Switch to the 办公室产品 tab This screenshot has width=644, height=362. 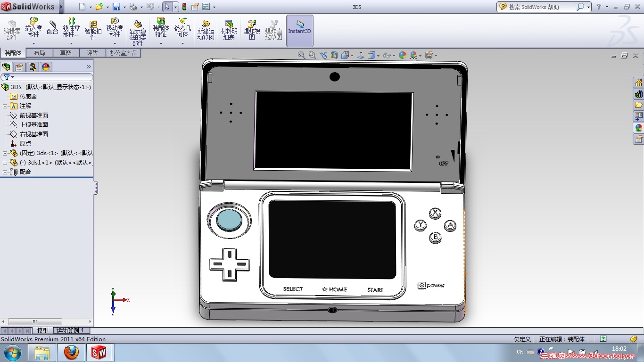[123, 53]
